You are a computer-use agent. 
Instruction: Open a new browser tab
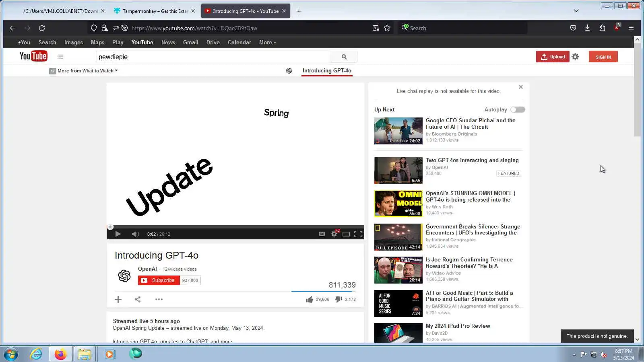pyautogui.click(x=299, y=11)
